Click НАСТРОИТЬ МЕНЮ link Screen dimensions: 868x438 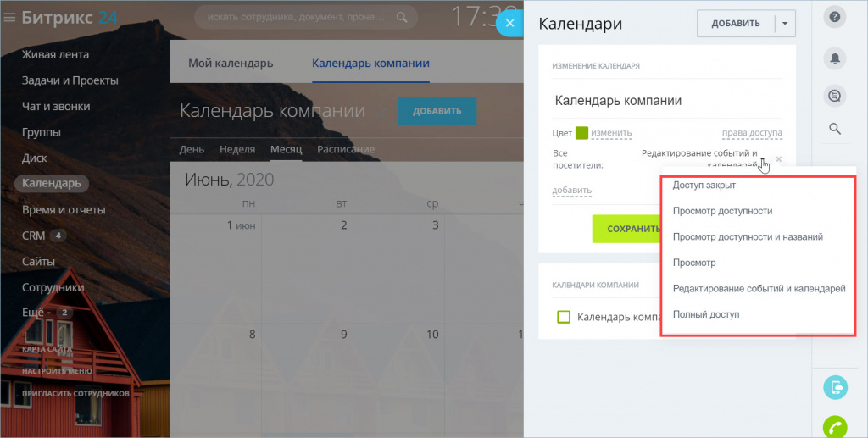point(57,371)
